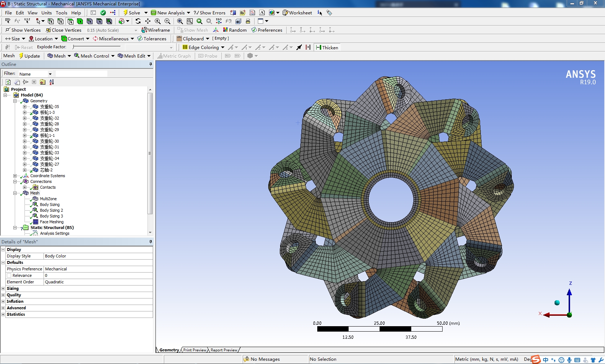
Task: Toggle the Relevance checkbox
Action: point(9,275)
